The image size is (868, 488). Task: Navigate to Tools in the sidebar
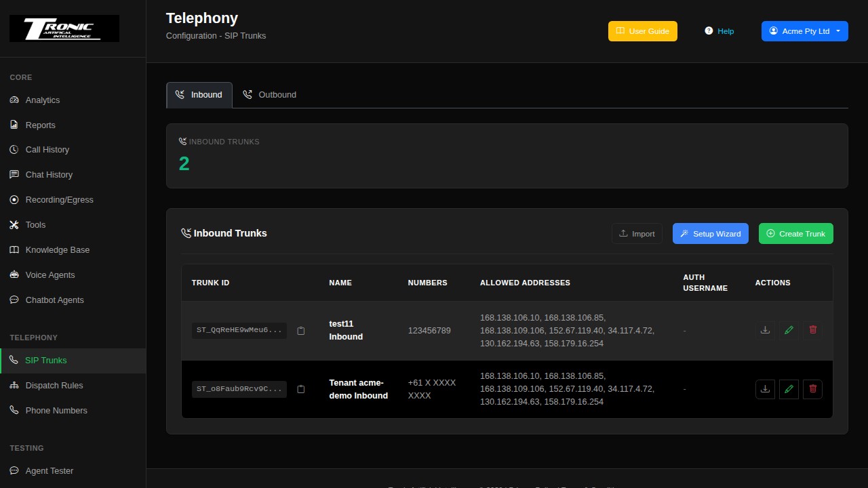[x=73, y=225]
